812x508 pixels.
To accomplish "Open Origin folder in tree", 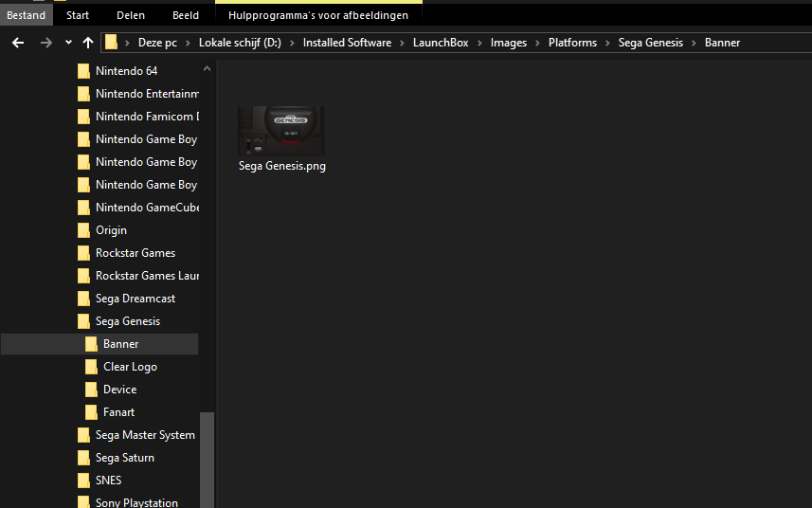I will coord(111,230).
